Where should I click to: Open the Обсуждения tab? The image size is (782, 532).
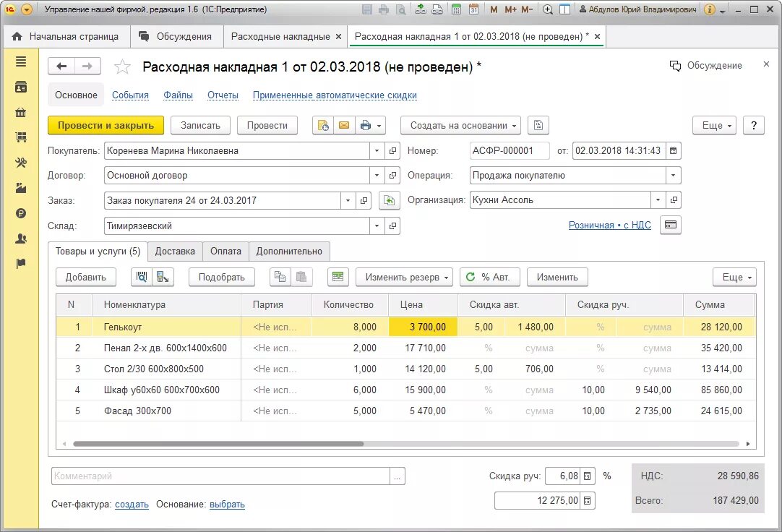[x=176, y=36]
